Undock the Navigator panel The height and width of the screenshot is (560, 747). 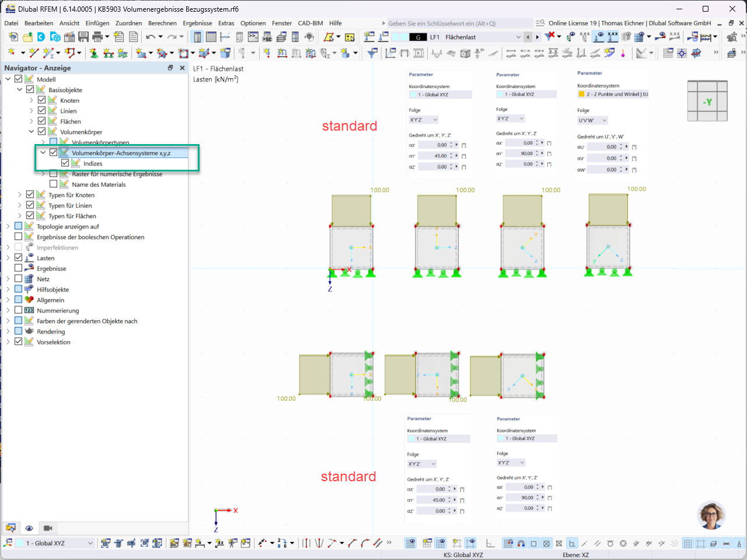click(x=170, y=68)
